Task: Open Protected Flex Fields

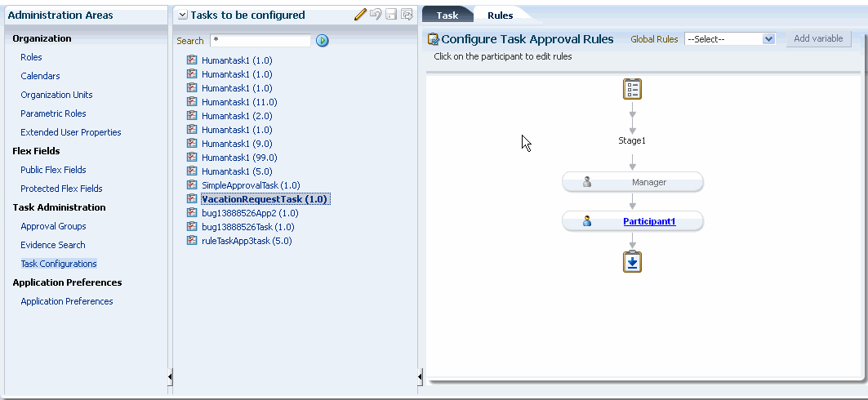Action: [x=61, y=189]
